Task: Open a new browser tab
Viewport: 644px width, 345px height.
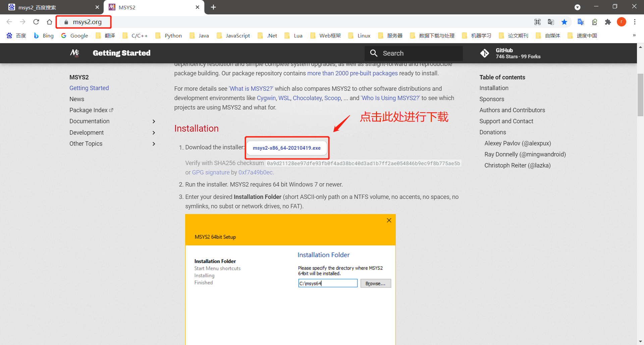Action: click(x=213, y=7)
